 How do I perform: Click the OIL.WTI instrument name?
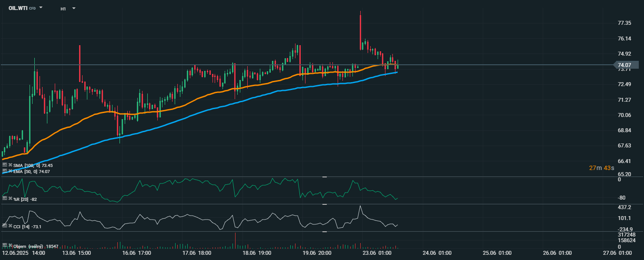coord(18,8)
